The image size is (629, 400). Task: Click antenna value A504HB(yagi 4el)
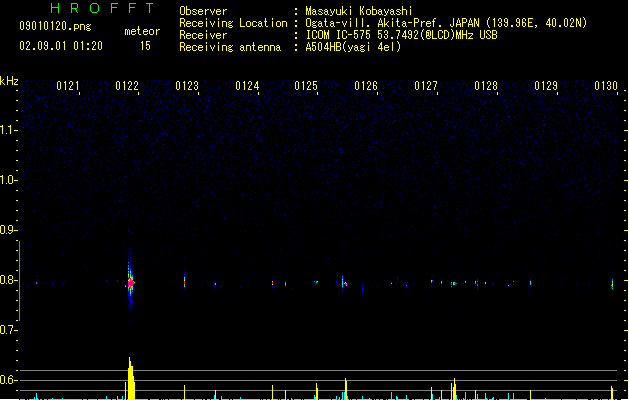[x=353, y=47]
